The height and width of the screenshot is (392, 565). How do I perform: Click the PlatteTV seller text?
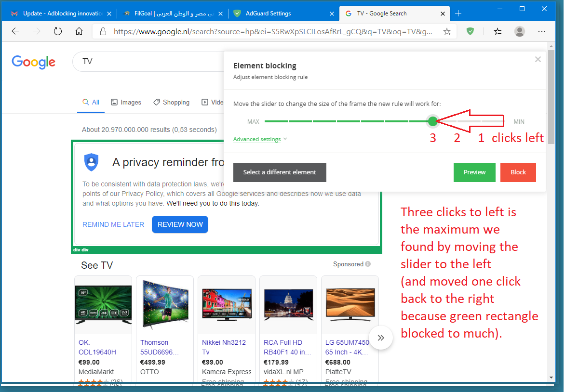pyautogui.click(x=337, y=372)
